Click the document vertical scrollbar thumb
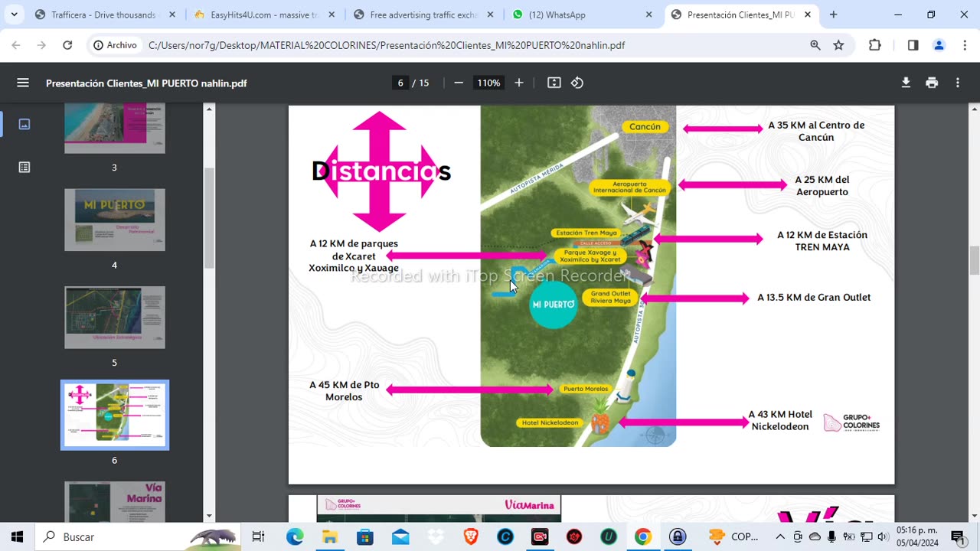 pyautogui.click(x=975, y=260)
